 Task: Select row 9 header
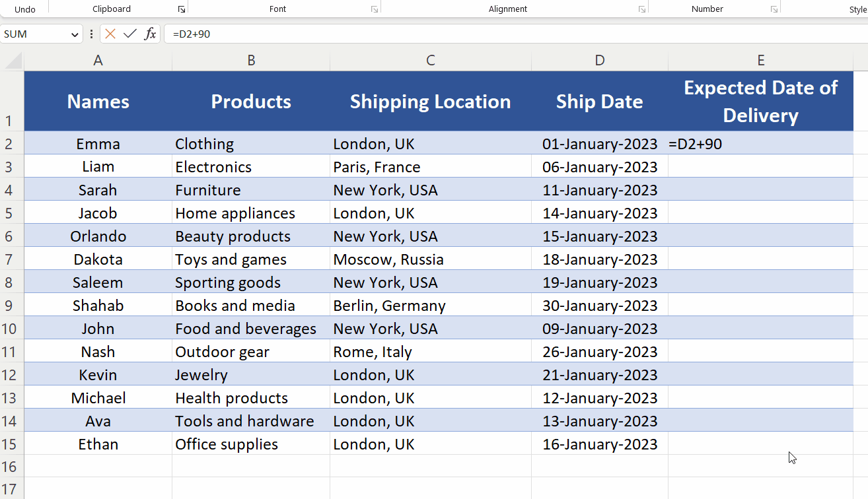pyautogui.click(x=9, y=306)
